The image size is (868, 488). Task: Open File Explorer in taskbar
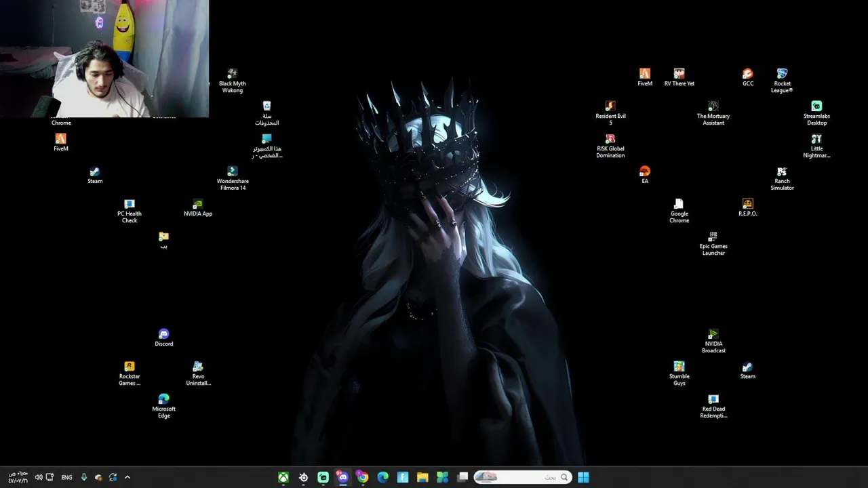(422, 477)
